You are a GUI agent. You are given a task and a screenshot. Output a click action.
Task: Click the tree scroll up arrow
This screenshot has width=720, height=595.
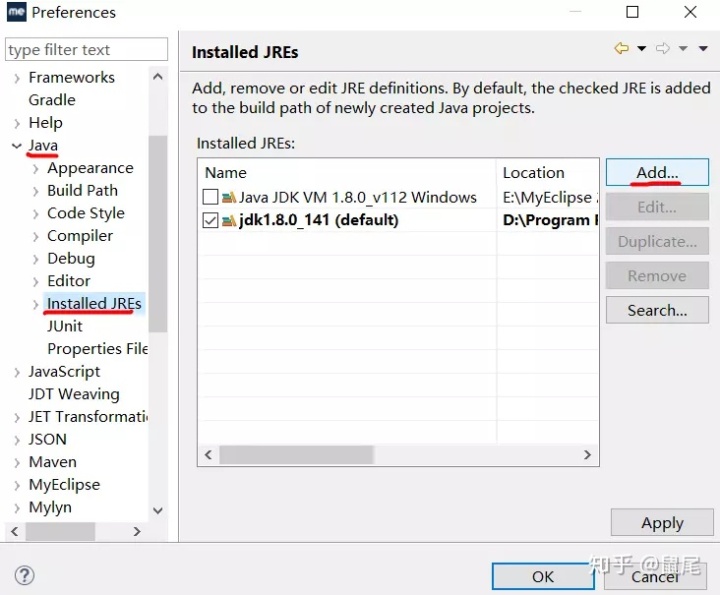pyautogui.click(x=158, y=77)
